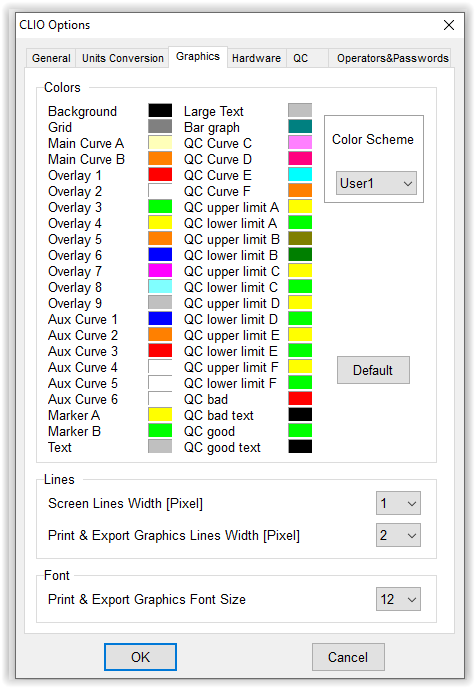Select the Aux Curve 5 swatch
Viewport: 475px width, 688px height.
point(160,383)
